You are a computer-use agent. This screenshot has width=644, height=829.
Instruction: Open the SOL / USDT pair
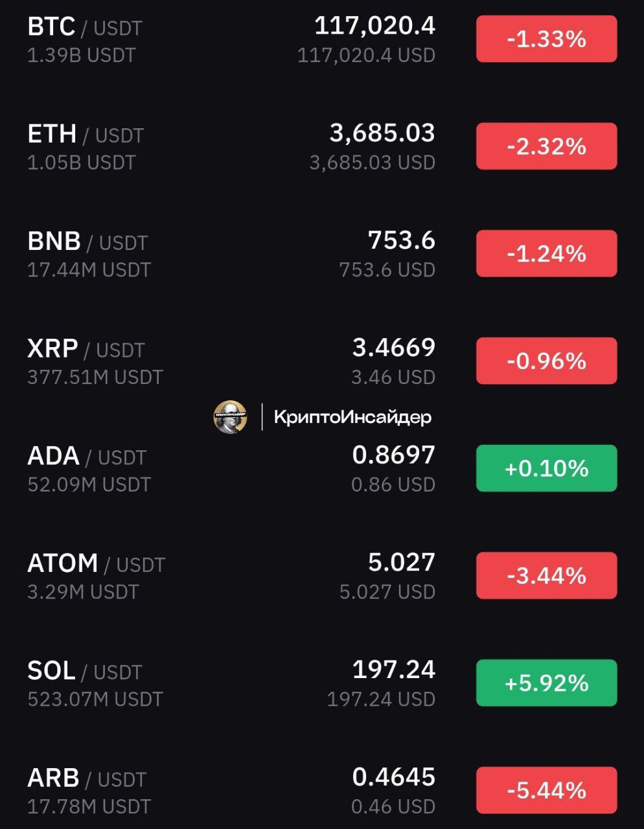(x=84, y=672)
